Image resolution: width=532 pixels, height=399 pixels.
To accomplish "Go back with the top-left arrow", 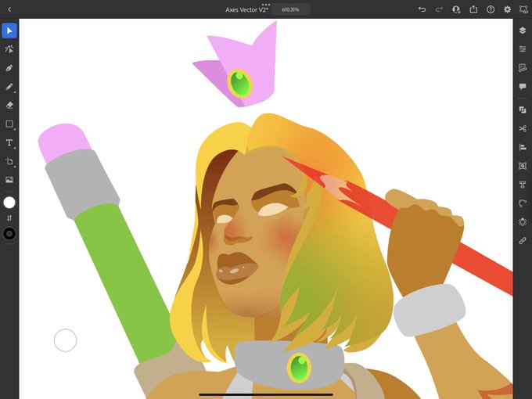I will click(x=9, y=9).
